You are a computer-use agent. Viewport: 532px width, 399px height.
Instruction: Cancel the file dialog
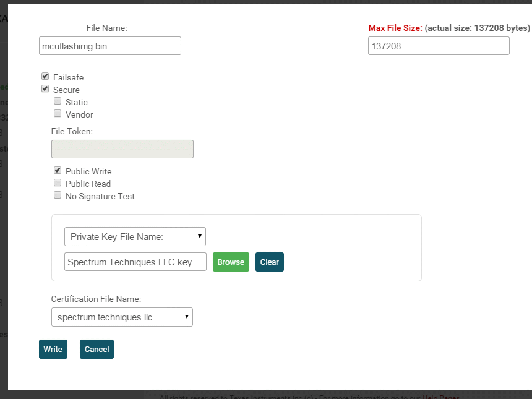[97, 349]
